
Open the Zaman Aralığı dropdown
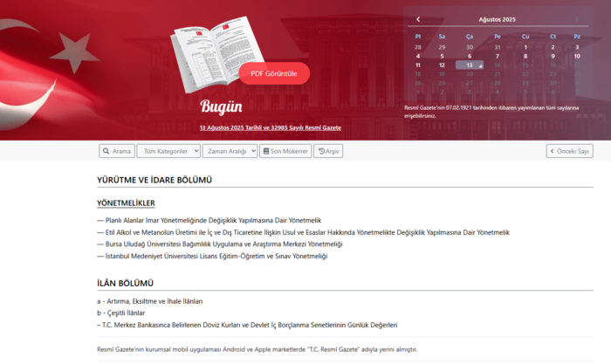[x=230, y=151]
